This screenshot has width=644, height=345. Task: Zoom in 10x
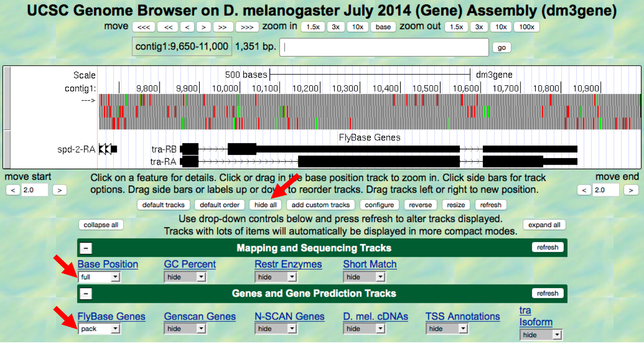click(358, 27)
